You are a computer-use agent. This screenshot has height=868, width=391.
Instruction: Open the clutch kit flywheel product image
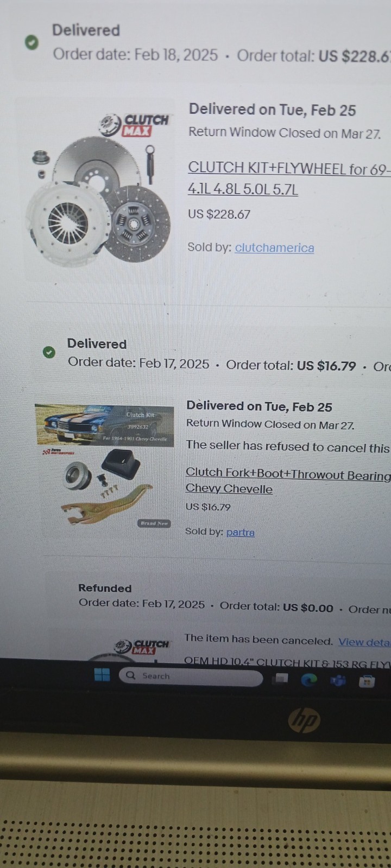point(100,190)
